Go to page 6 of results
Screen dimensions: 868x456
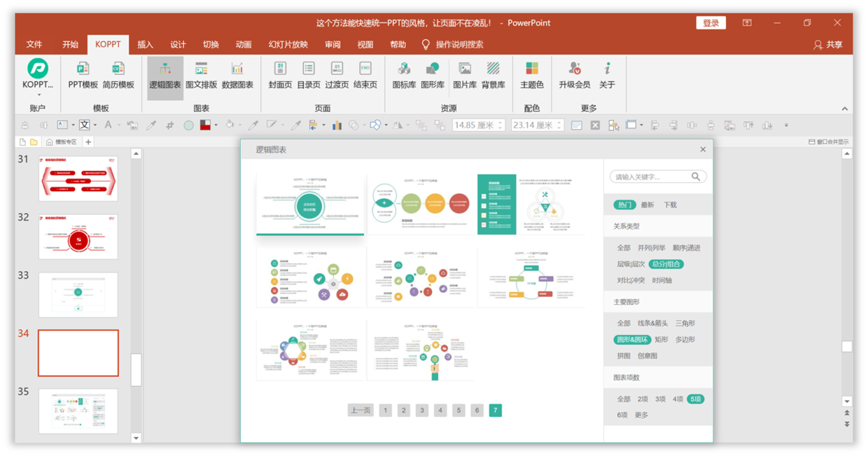point(477,410)
